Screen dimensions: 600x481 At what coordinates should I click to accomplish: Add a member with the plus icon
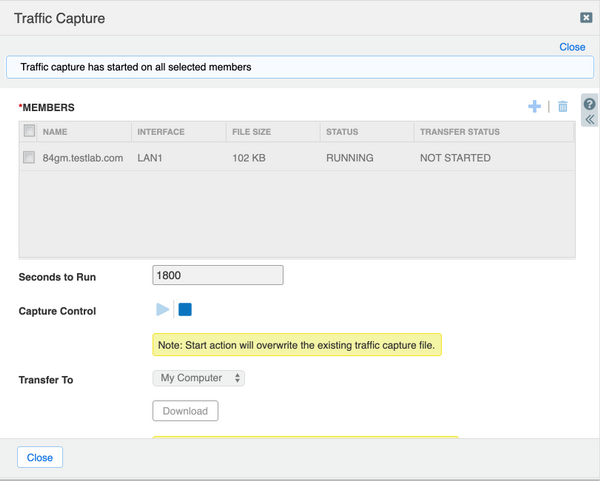[x=535, y=106]
